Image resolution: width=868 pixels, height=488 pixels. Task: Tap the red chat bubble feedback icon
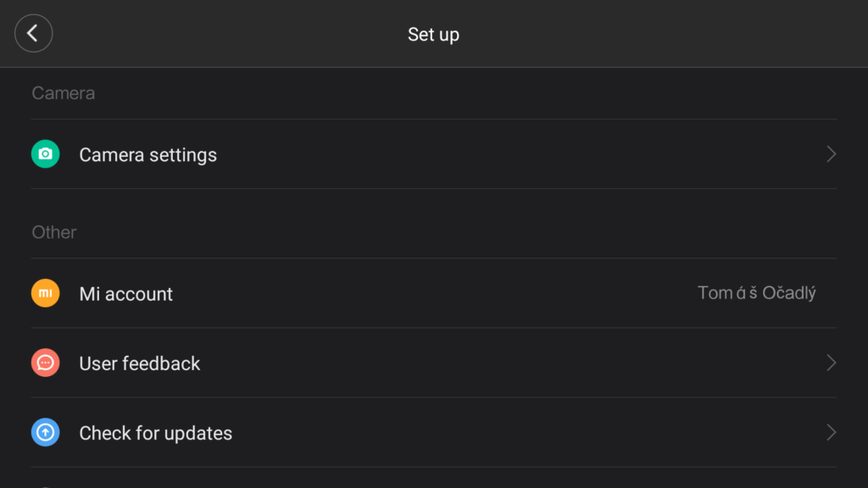46,363
